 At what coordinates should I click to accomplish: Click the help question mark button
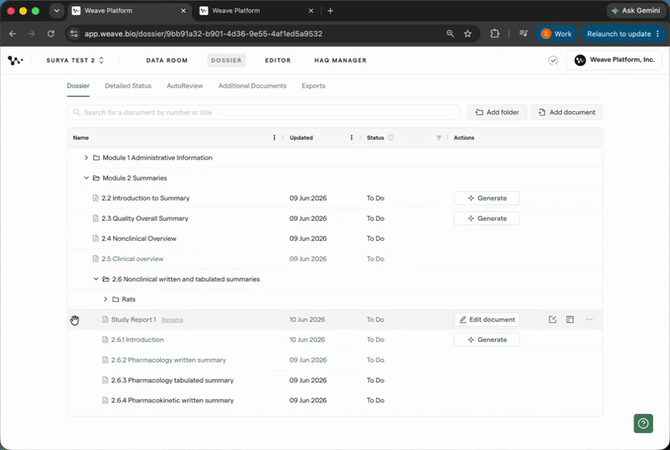(643, 424)
